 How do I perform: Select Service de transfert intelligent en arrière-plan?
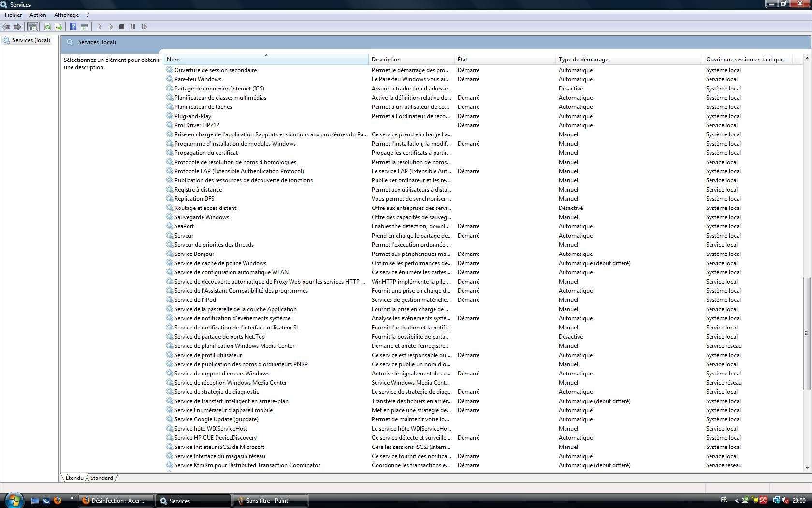pyautogui.click(x=231, y=401)
